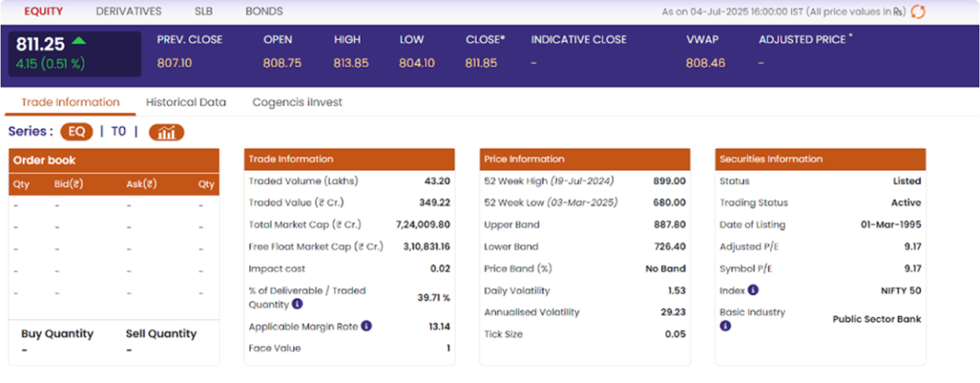Click Traded Value figure 349.22

pos(435,203)
